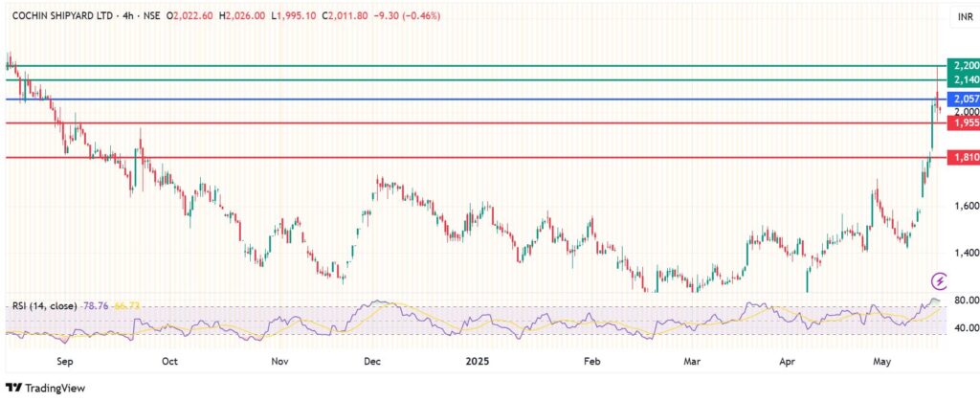
Task: Click the green 2,140 price label
Action: click(962, 80)
